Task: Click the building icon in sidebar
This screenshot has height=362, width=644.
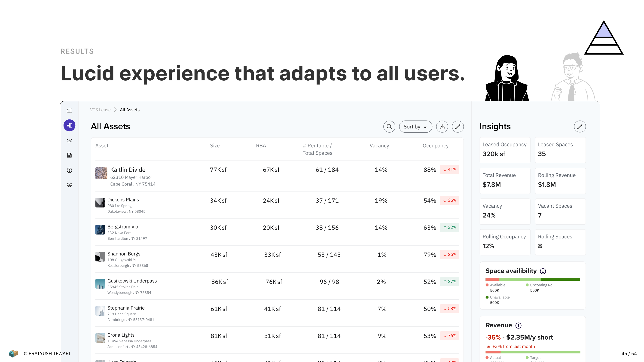Action: coord(70,110)
